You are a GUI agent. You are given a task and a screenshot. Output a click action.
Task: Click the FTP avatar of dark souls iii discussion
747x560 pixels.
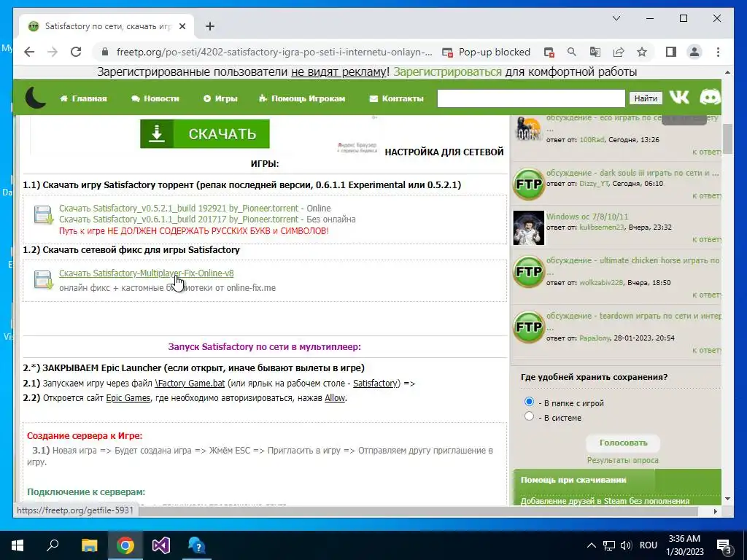click(529, 184)
